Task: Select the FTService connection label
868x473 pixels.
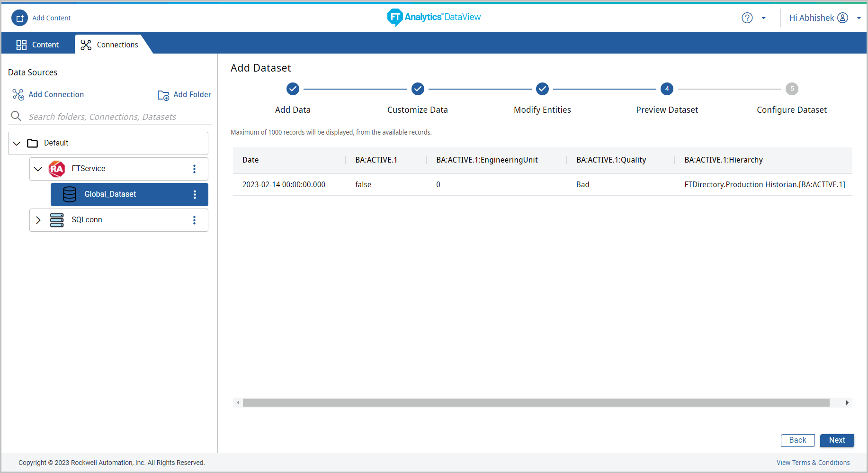Action: tap(89, 169)
